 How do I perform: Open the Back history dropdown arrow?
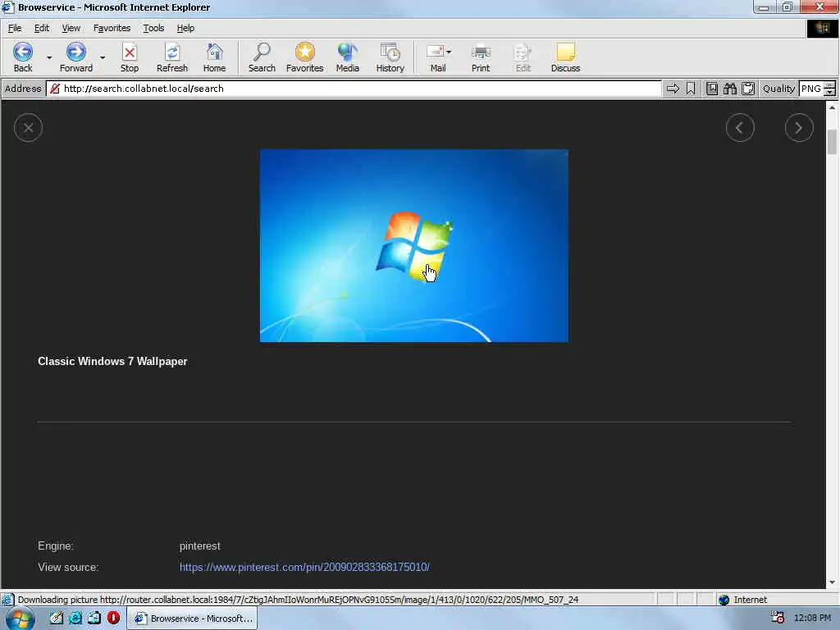[48, 57]
